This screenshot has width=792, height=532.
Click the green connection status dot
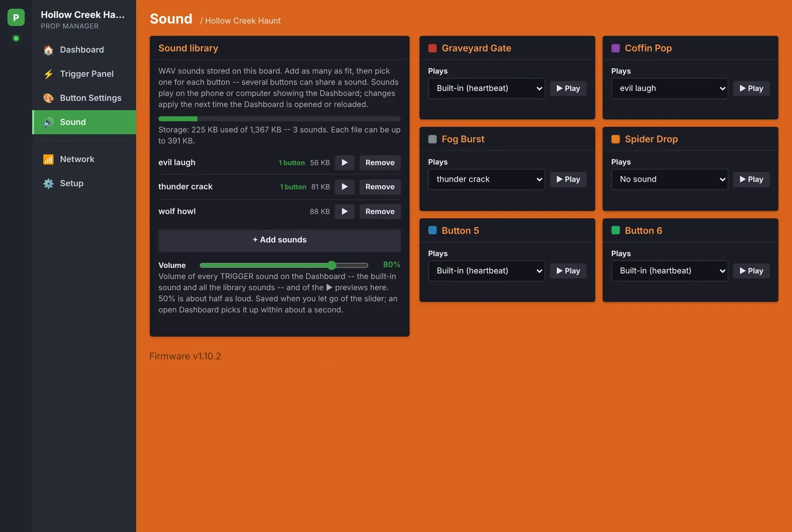tap(16, 38)
